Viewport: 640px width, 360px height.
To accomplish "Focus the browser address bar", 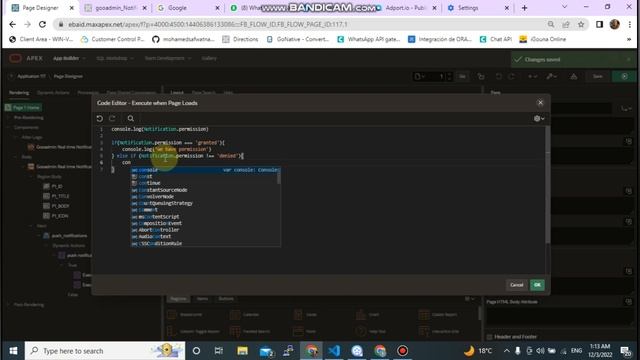I will 302,24.
